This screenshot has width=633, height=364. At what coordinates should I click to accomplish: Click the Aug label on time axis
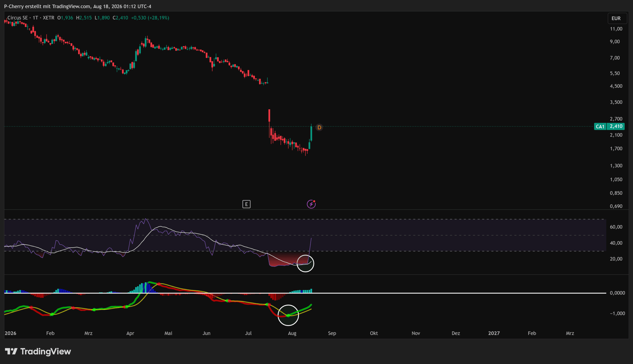click(292, 333)
